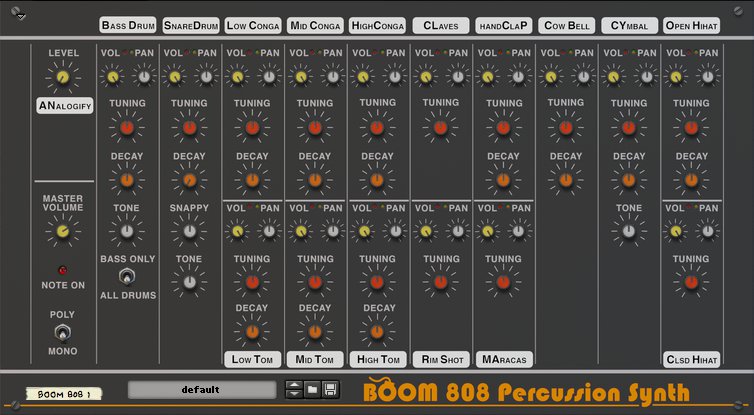The image size is (754, 415).
Task: Click the Cow Bell Decay knob
Action: (x=566, y=180)
